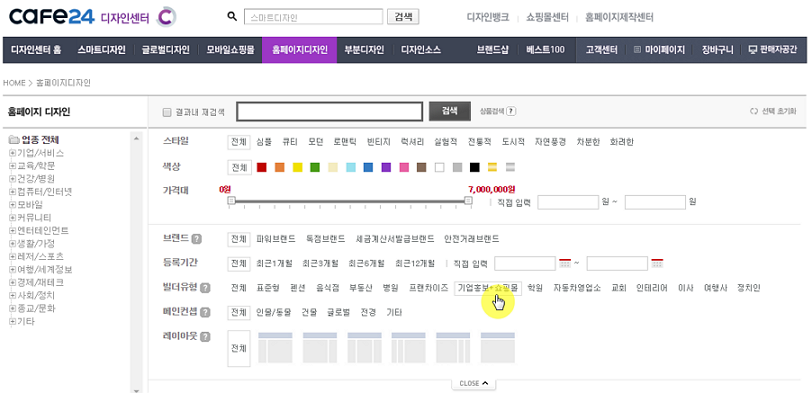Select the first layout thumbnail after 전체

(x=275, y=347)
